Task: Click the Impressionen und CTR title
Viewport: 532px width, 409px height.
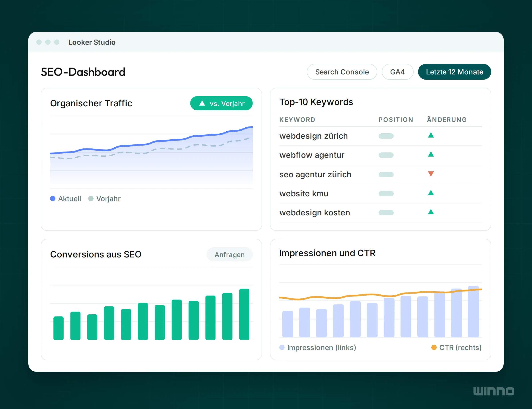Action: (x=327, y=253)
